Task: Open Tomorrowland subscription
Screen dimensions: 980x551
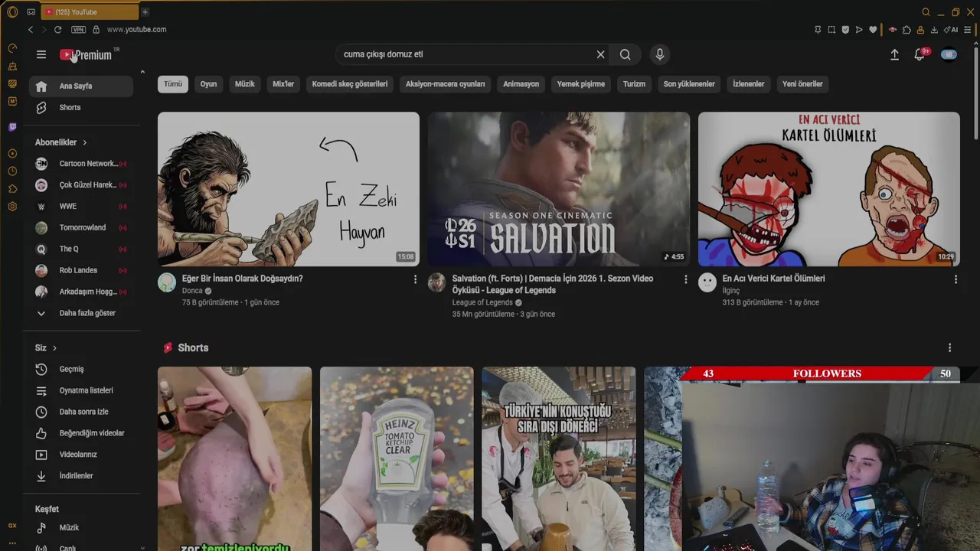Action: [81, 227]
